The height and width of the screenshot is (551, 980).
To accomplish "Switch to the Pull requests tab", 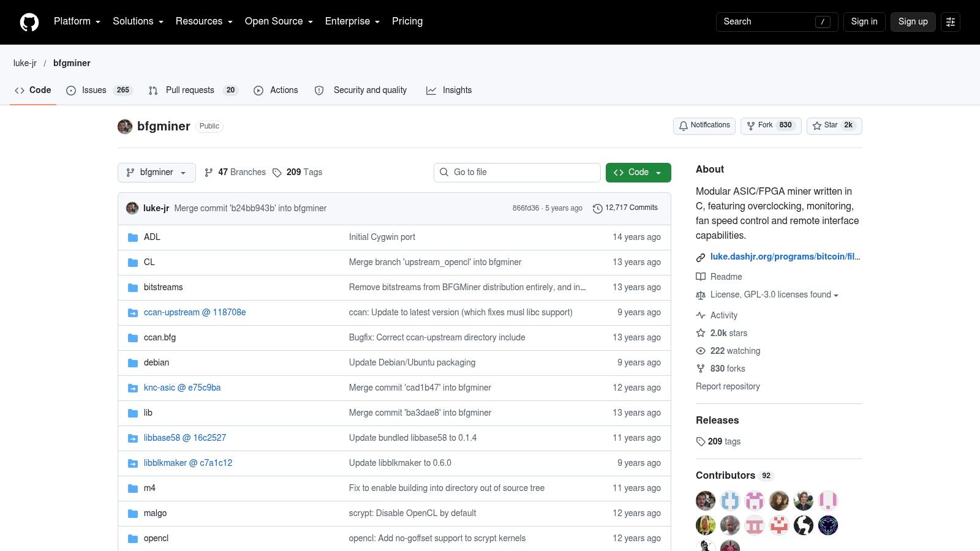I will [194, 90].
